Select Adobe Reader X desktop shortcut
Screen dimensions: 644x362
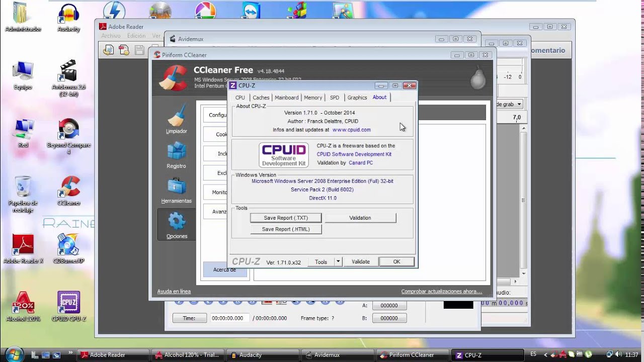coord(23,249)
